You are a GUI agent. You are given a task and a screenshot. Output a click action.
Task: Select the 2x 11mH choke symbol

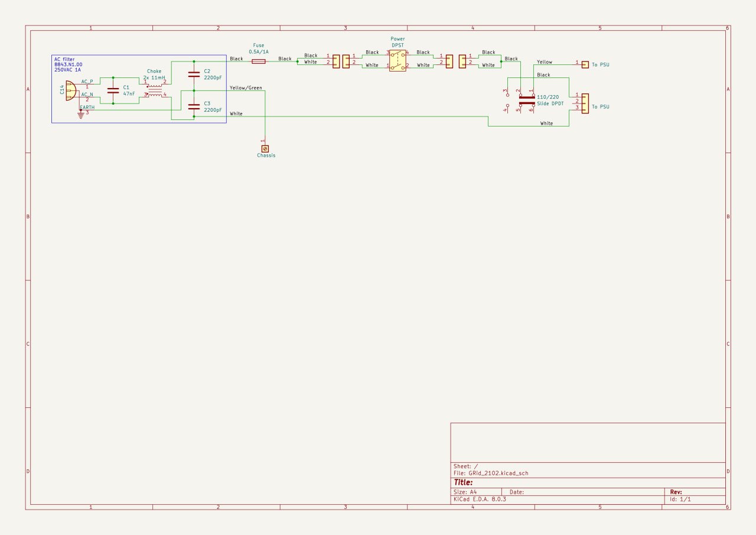point(155,89)
